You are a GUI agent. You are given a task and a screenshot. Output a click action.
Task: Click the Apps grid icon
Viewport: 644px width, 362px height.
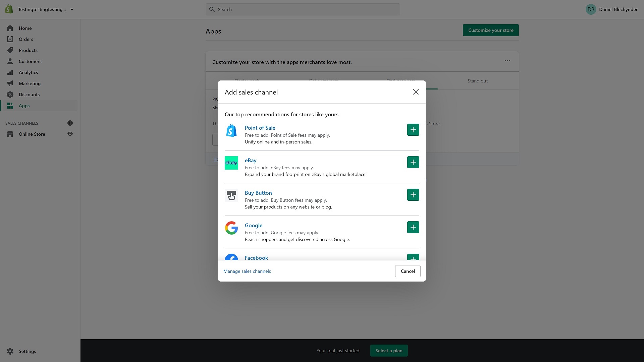pos(10,106)
